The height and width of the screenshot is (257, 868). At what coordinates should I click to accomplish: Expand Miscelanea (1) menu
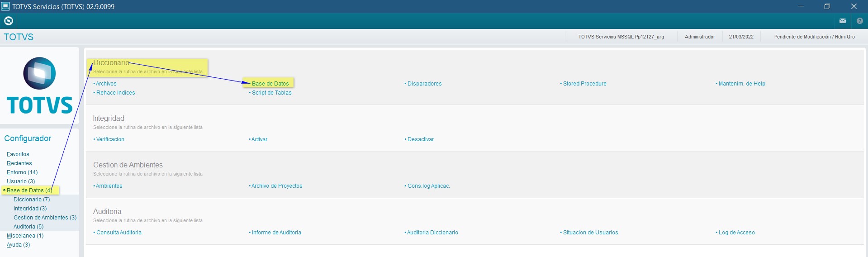tap(25, 236)
